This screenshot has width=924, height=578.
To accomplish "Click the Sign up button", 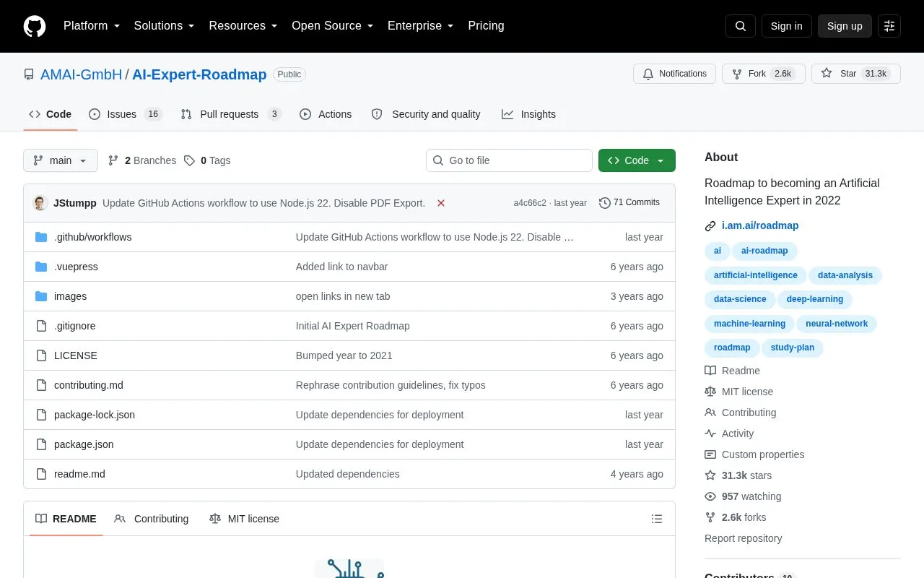I will [x=845, y=26].
